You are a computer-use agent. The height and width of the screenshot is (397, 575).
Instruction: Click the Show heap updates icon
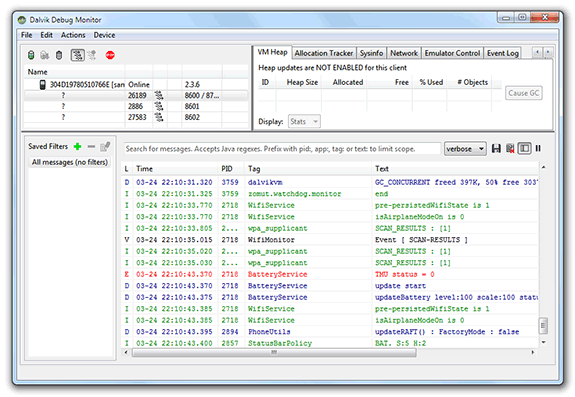coord(31,55)
